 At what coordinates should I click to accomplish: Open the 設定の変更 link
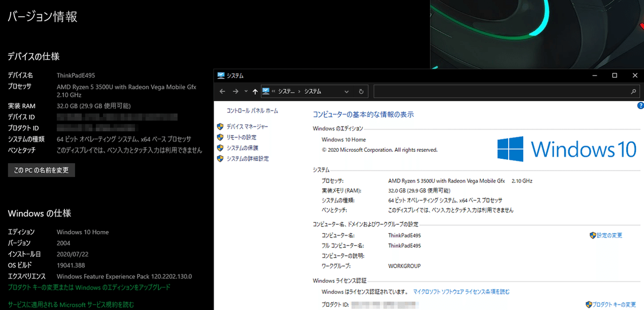coord(609,235)
